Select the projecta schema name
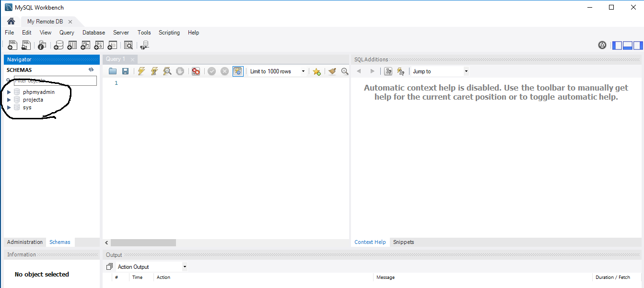 pos(33,100)
